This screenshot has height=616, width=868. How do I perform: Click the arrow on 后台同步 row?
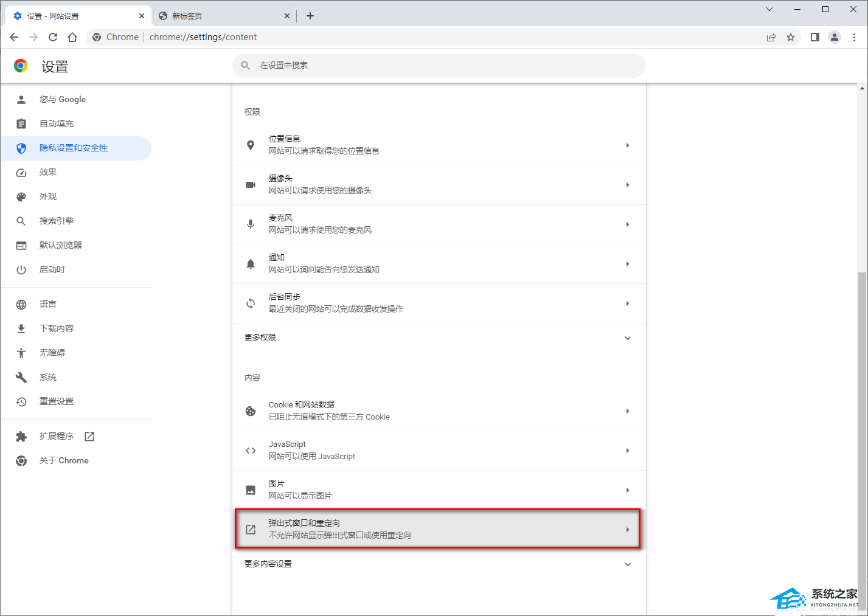628,303
